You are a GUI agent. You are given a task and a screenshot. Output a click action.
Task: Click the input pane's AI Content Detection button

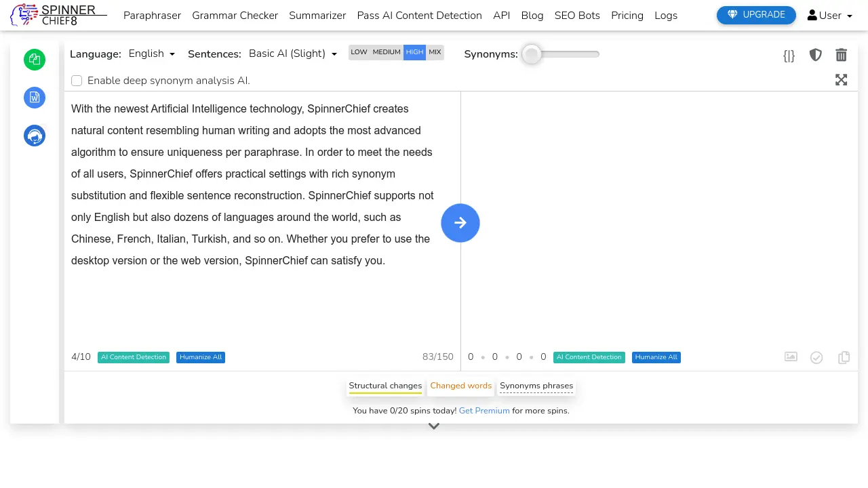[134, 357]
